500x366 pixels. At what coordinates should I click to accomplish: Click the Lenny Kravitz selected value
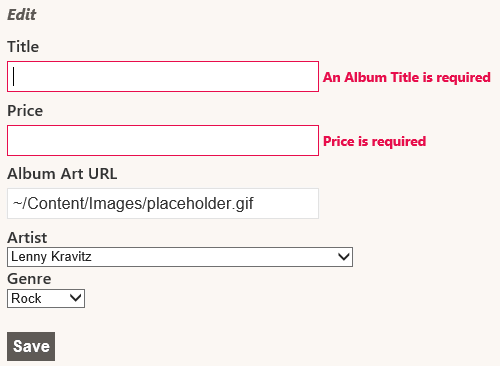(x=51, y=257)
